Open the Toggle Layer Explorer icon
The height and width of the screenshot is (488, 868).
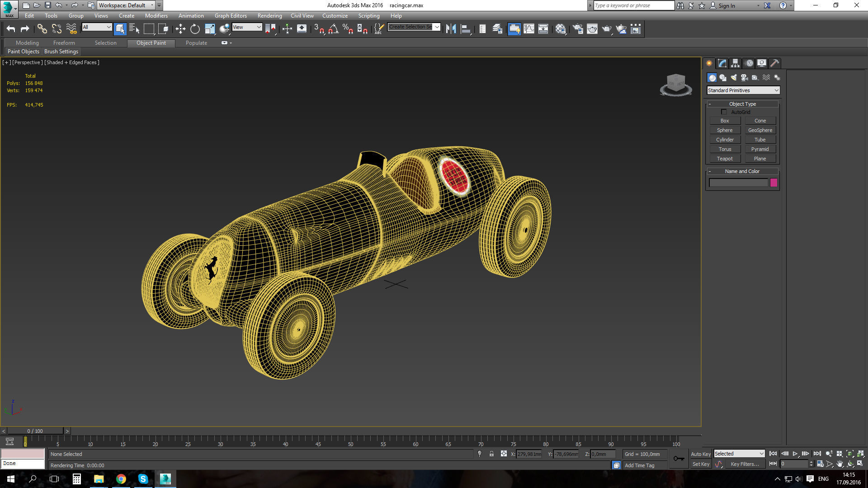pos(497,29)
